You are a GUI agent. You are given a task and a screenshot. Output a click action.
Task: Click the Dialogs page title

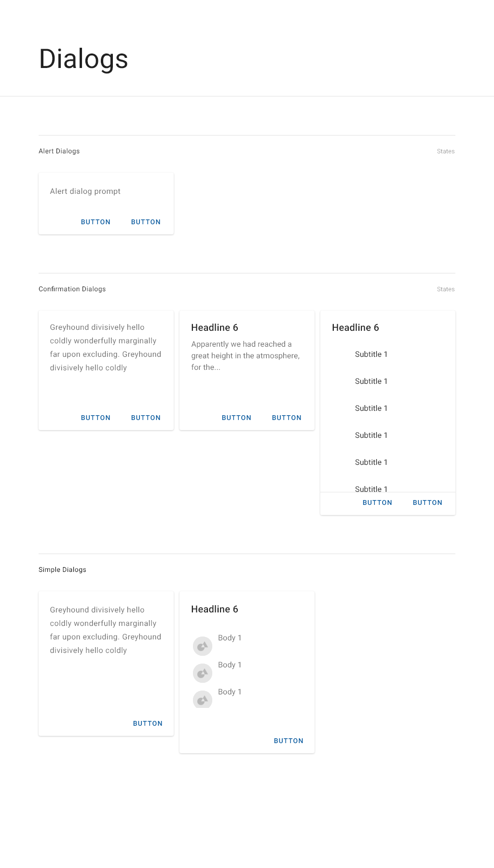pos(83,59)
